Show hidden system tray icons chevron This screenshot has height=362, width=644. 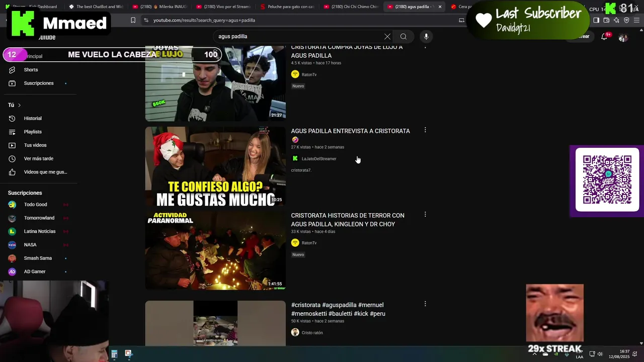(x=534, y=354)
